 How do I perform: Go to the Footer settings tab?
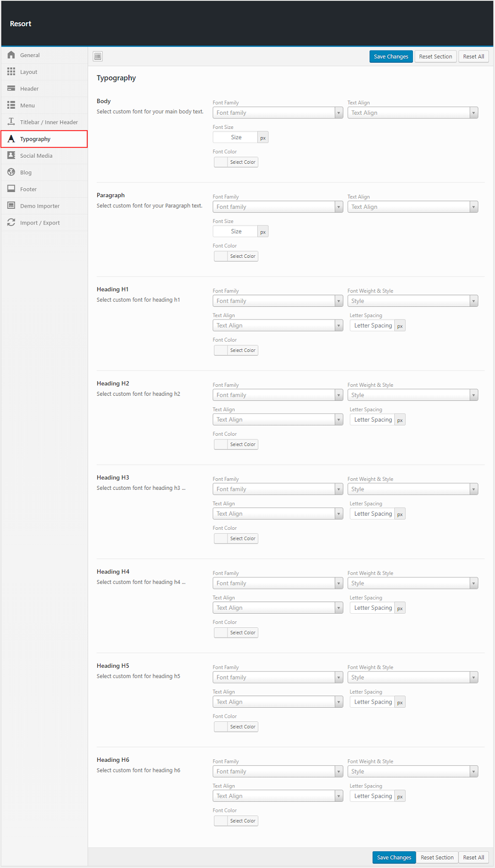[28, 189]
